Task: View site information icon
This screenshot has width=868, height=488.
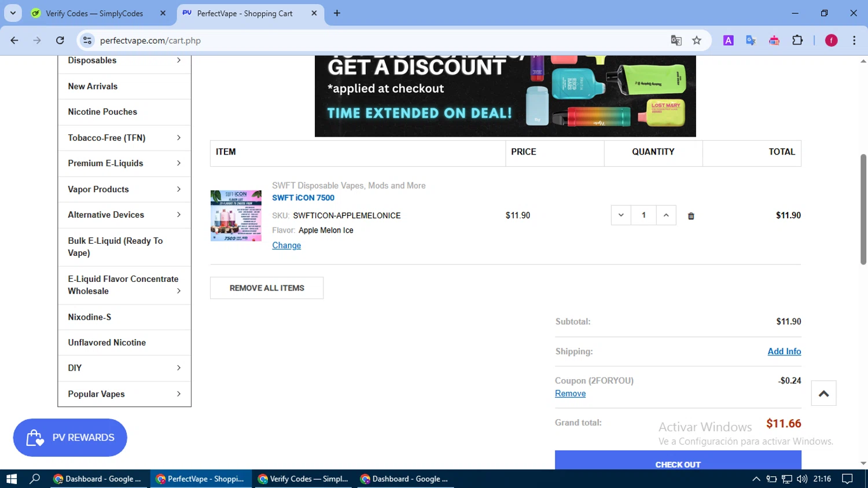Action: point(87,41)
